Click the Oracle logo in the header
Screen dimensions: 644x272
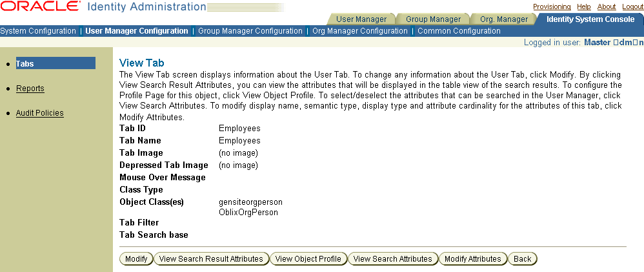(40, 7)
